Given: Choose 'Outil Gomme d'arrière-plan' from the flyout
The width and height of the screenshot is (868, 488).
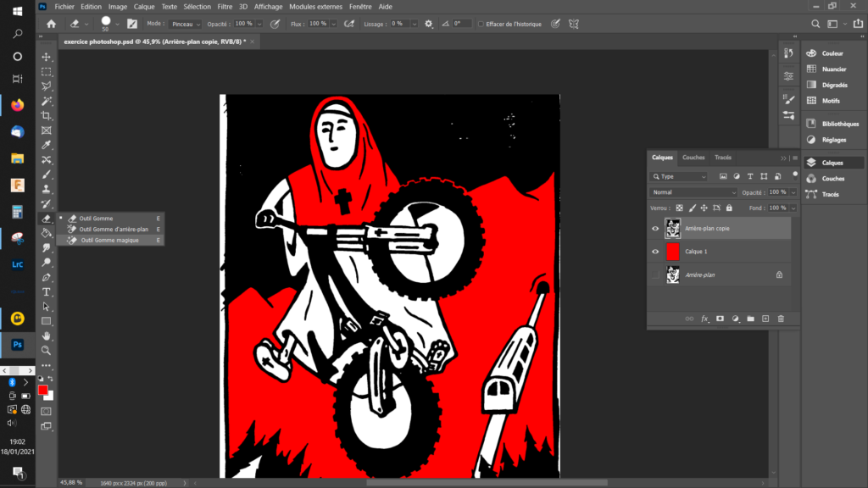Looking at the screenshot, I should 110,229.
